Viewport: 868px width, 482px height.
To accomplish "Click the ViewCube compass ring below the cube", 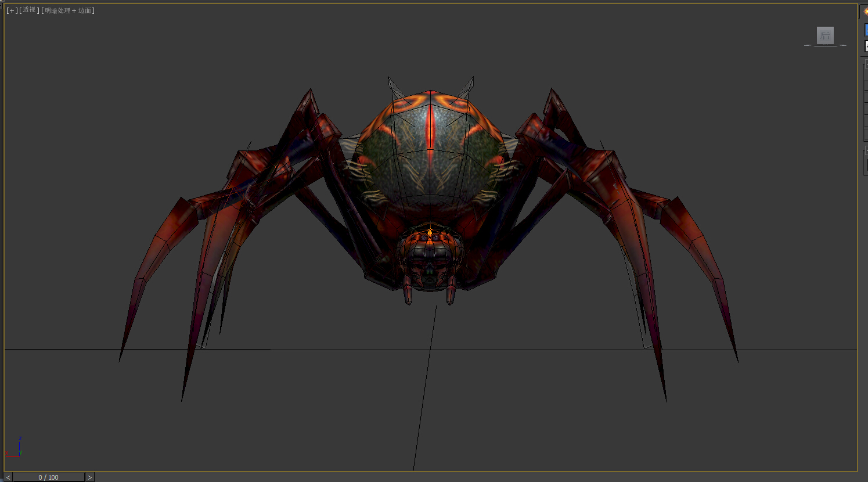I will point(825,45).
